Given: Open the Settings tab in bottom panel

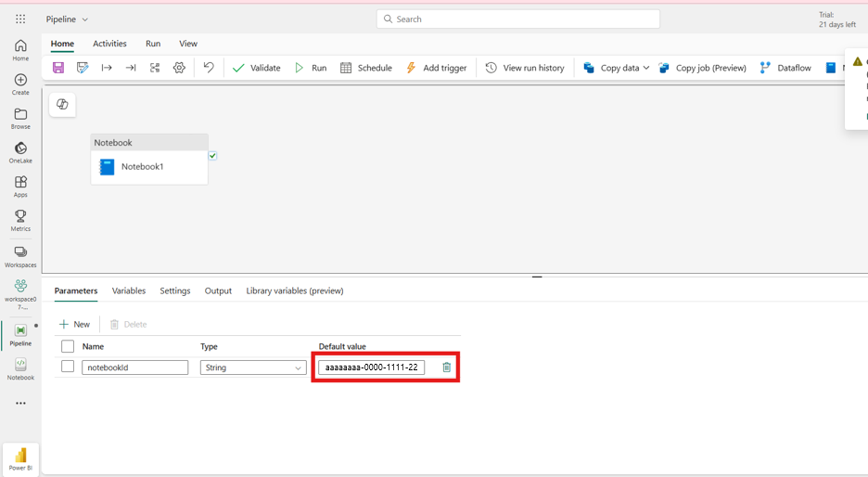Looking at the screenshot, I should pyautogui.click(x=175, y=290).
